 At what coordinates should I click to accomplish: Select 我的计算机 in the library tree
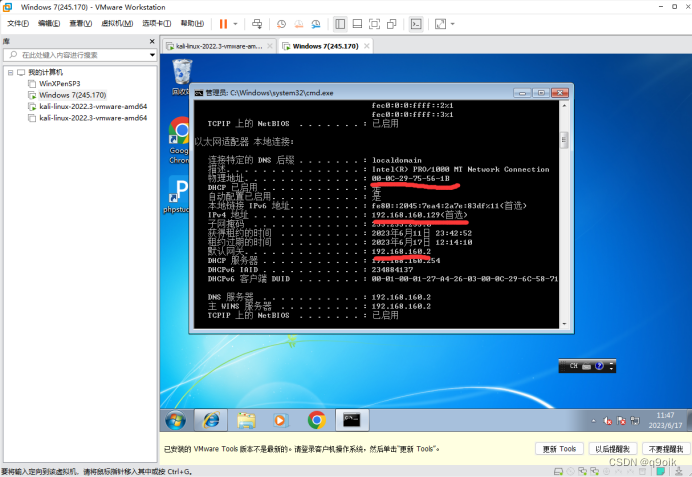45,72
